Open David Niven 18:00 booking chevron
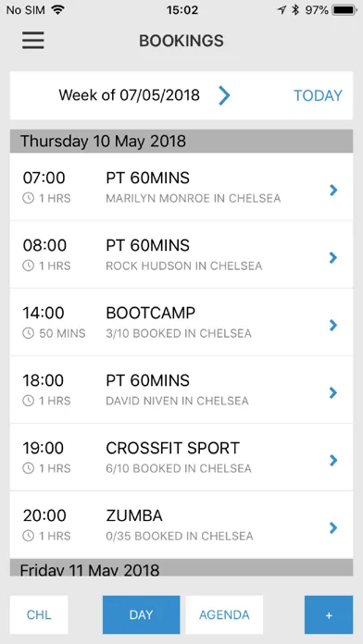The width and height of the screenshot is (363, 644). click(333, 392)
